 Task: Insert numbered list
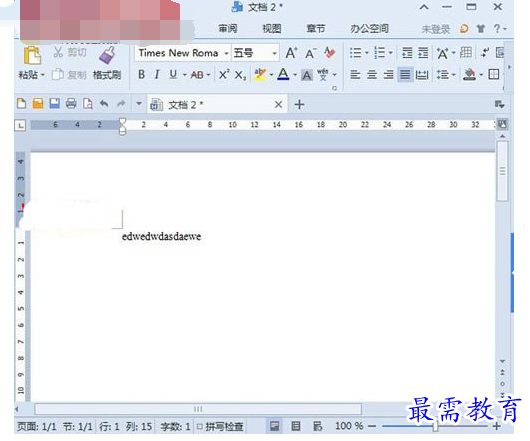pyautogui.click(x=380, y=53)
